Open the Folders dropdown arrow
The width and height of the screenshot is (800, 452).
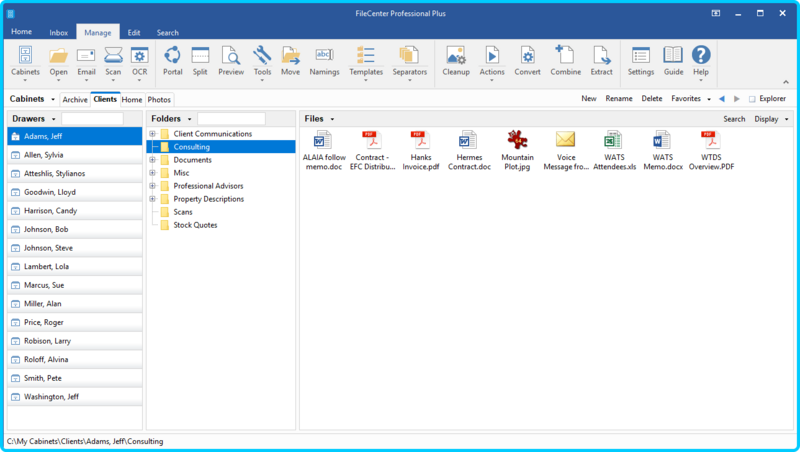(x=189, y=119)
